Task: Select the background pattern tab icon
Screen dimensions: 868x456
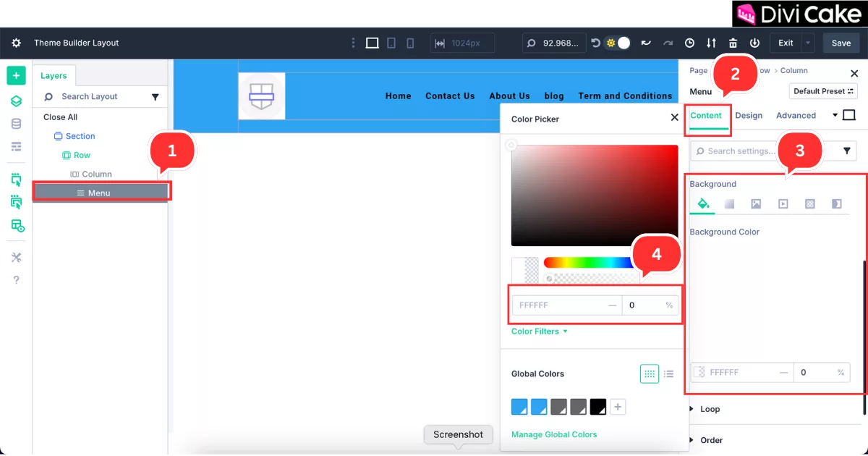Action: pos(809,204)
